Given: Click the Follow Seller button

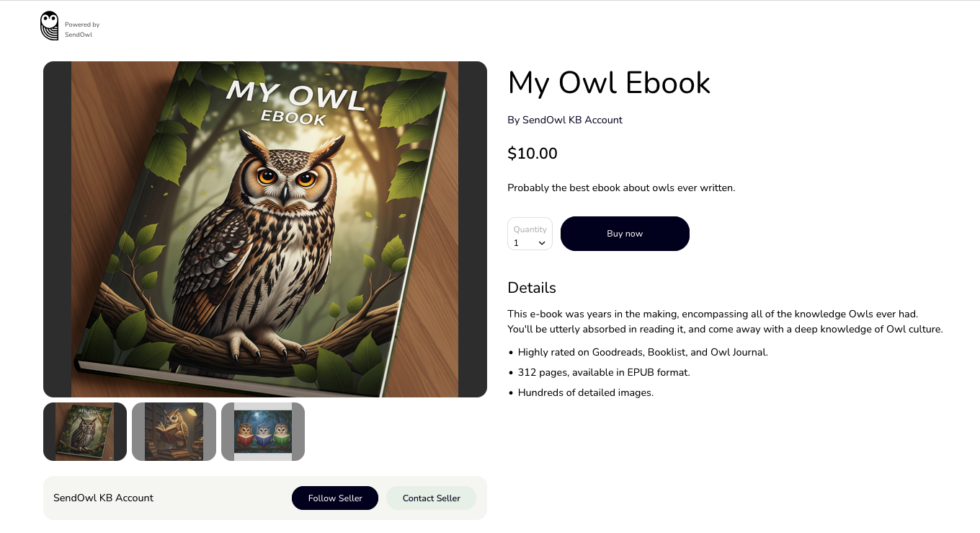Looking at the screenshot, I should tap(335, 498).
